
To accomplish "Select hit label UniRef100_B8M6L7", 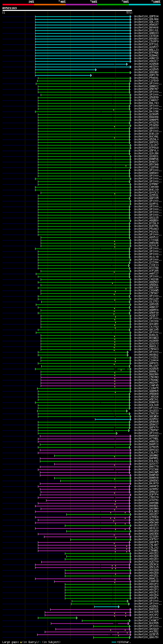I will click(x=146, y=372).
